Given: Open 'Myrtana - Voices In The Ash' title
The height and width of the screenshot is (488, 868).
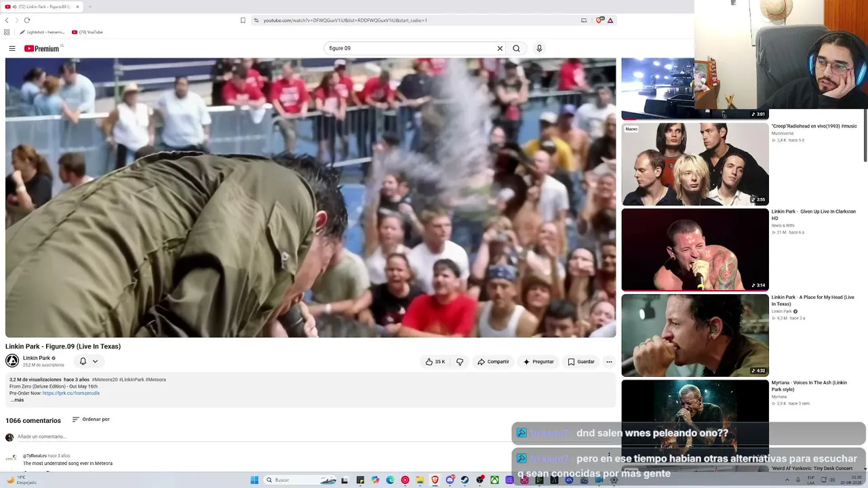Looking at the screenshot, I should pyautogui.click(x=809, y=386).
